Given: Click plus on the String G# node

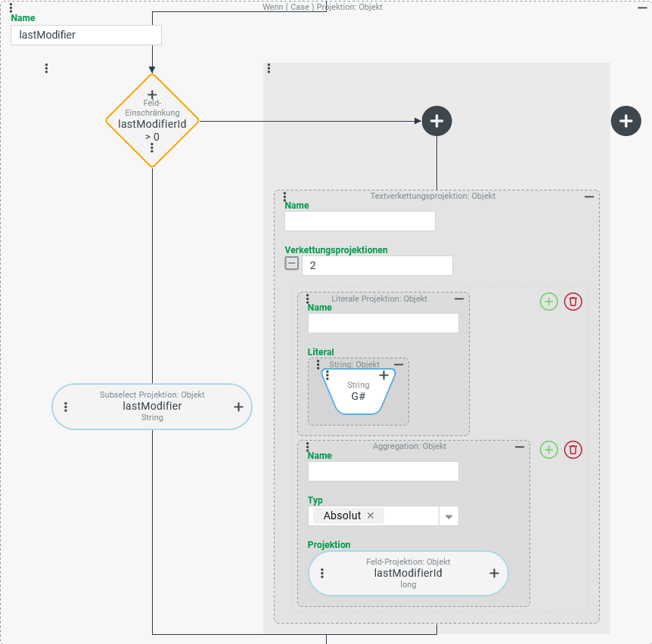Looking at the screenshot, I should click(x=383, y=375).
